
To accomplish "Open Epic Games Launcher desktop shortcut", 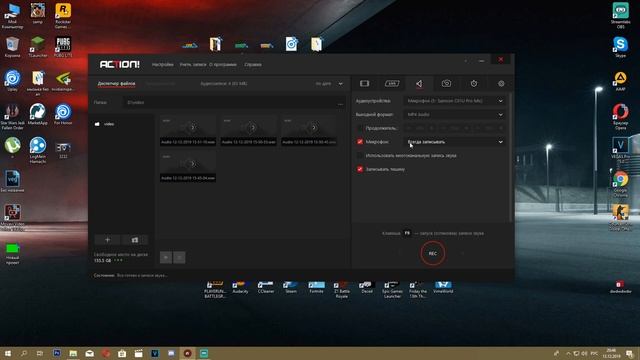I will point(392,289).
